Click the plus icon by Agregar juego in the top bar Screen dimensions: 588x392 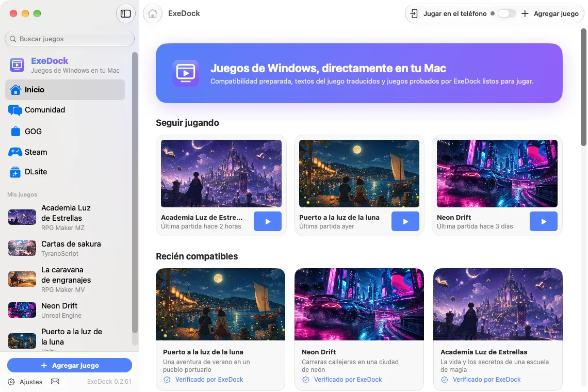pyautogui.click(x=525, y=13)
